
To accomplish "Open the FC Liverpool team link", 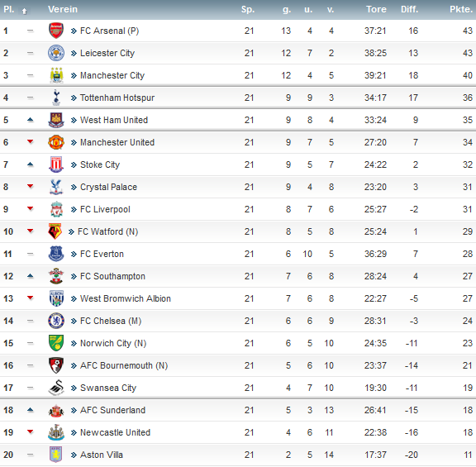I will (x=105, y=209).
